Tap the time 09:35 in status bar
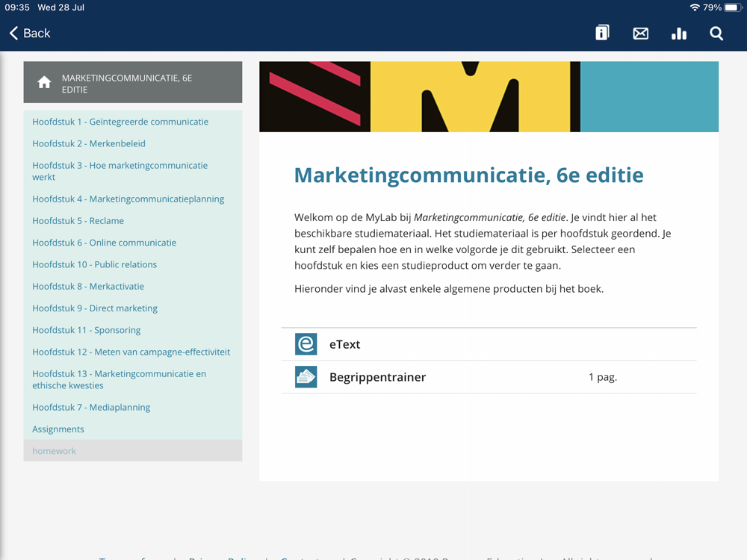The height and width of the screenshot is (560, 747). pos(17,7)
